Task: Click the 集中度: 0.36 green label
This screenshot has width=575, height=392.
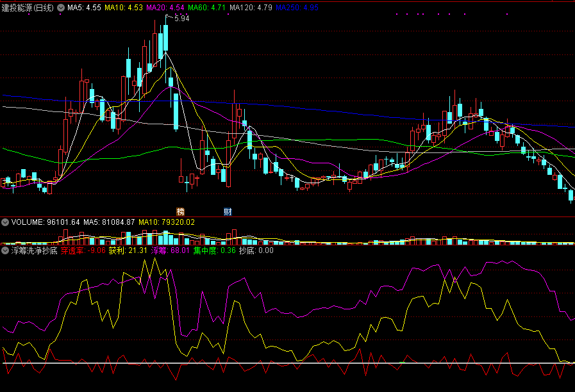Action: pos(215,250)
